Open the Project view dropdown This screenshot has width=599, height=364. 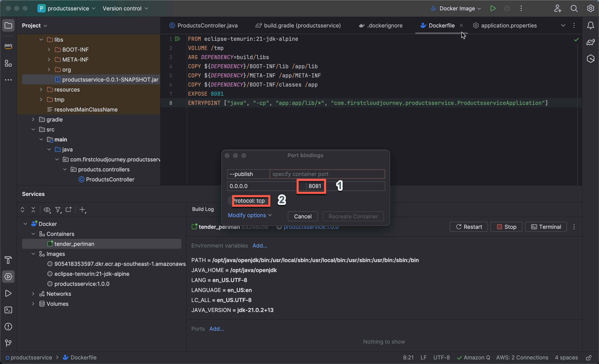pyautogui.click(x=34, y=26)
